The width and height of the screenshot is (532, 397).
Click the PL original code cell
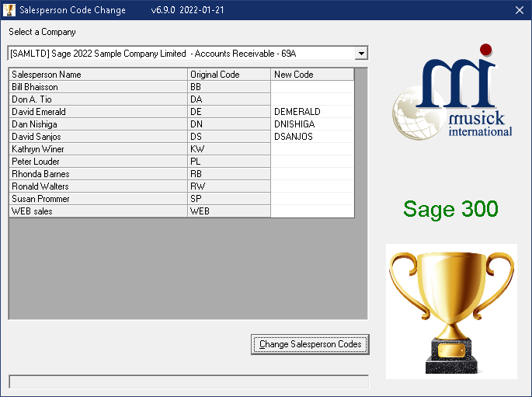pos(229,162)
